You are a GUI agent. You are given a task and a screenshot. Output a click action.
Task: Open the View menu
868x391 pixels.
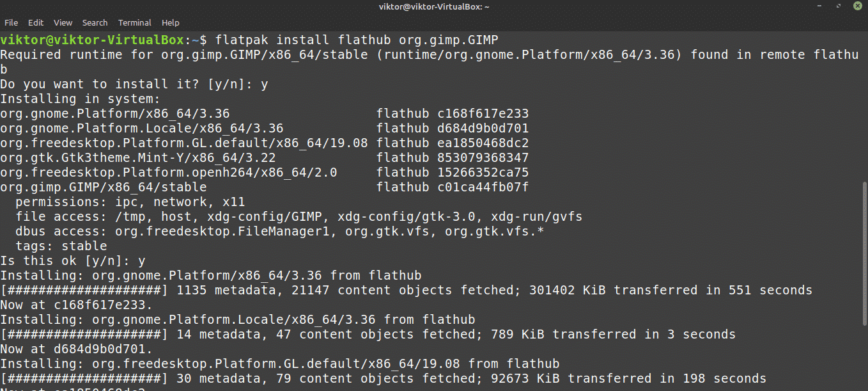coord(63,22)
